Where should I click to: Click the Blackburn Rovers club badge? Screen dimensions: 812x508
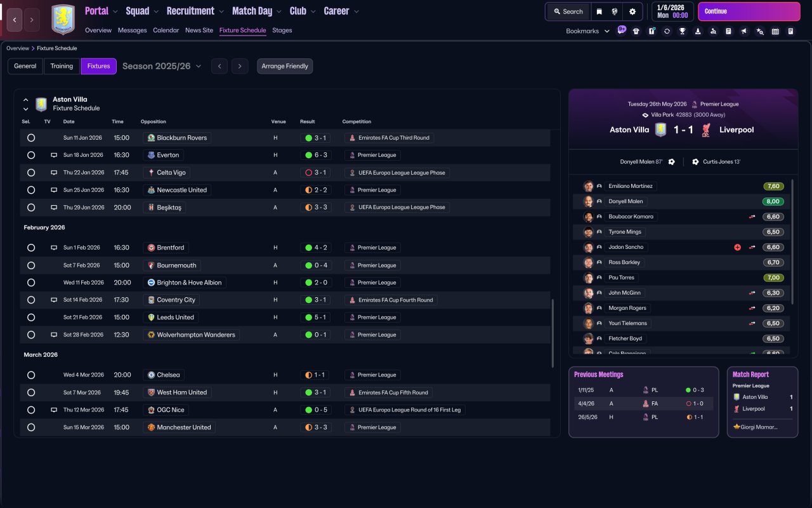click(x=150, y=138)
